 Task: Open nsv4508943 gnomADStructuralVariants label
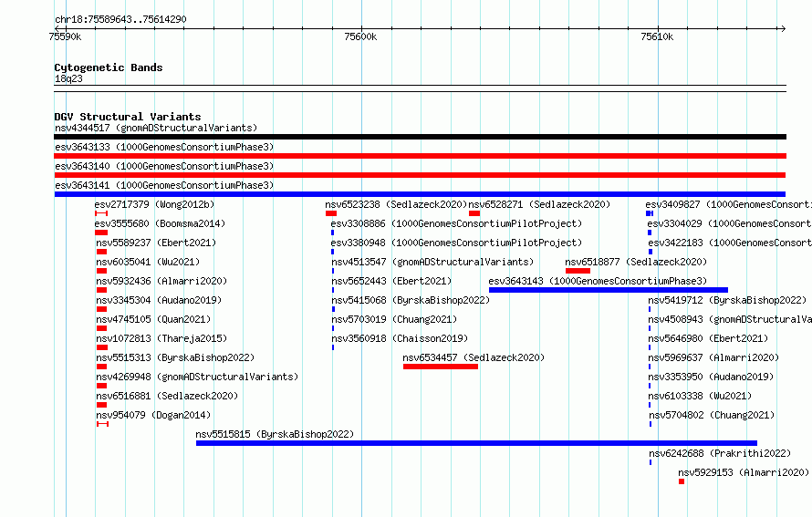(730, 319)
